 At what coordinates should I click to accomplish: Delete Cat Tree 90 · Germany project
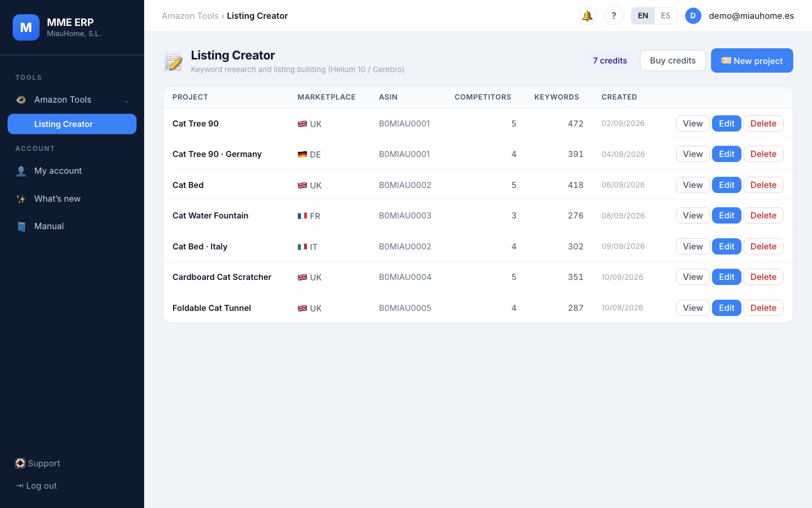pos(763,154)
